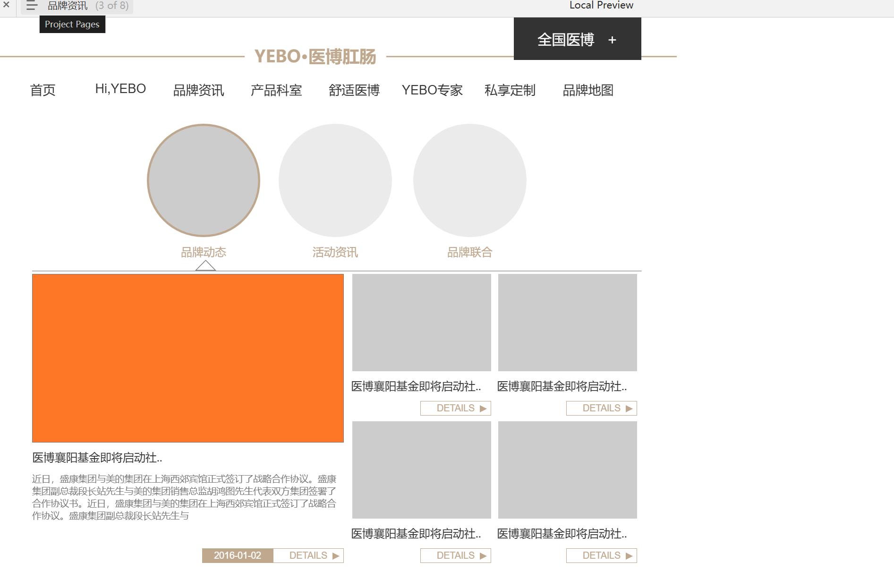894x588 pixels.
Task: Select the 活动资讯 circle image
Action: click(x=335, y=180)
